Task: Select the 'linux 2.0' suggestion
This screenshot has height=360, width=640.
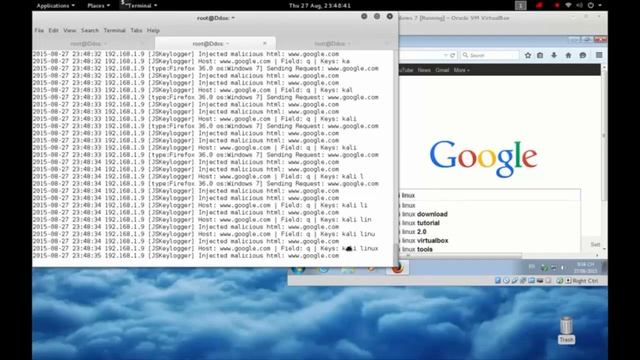Action: click(414, 231)
